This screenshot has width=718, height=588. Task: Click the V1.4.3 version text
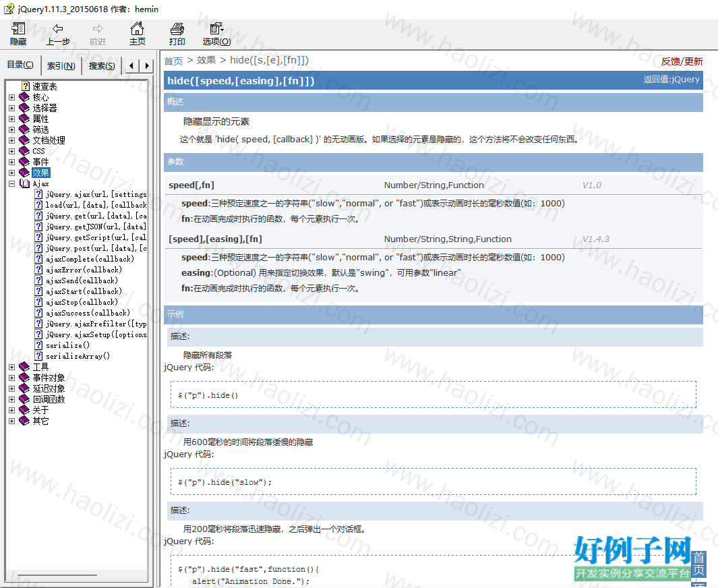pyautogui.click(x=596, y=239)
